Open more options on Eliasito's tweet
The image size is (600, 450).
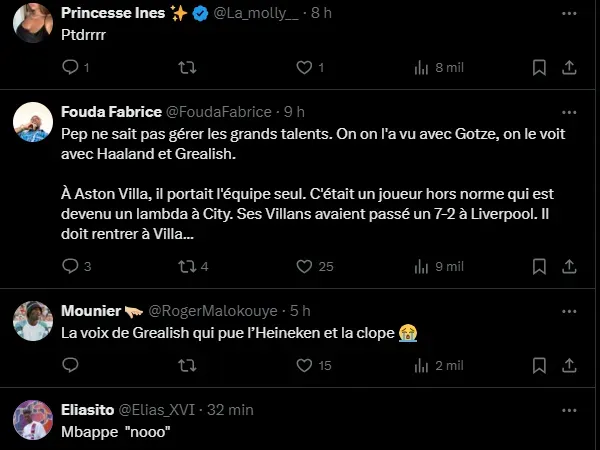(569, 409)
